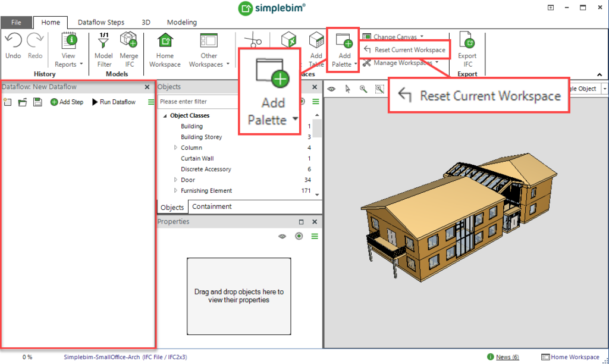Switch to the Home Workspace from ribbon
Viewport: 609px width, 364px height.
point(165,50)
